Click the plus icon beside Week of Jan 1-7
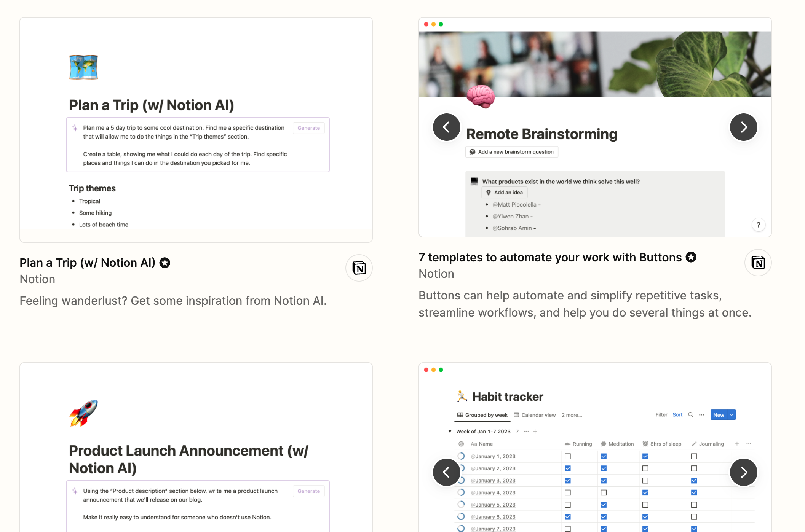 tap(535, 432)
